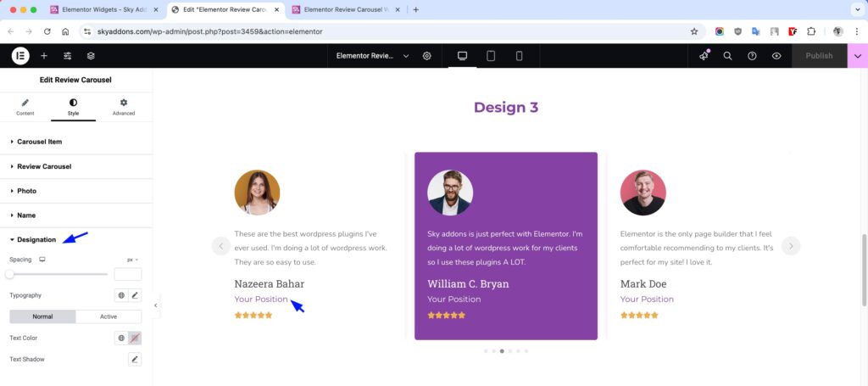Switch to Elementor Widgets - Sky Addons tab
Image resolution: width=868 pixels, height=386 pixels.
tap(103, 9)
